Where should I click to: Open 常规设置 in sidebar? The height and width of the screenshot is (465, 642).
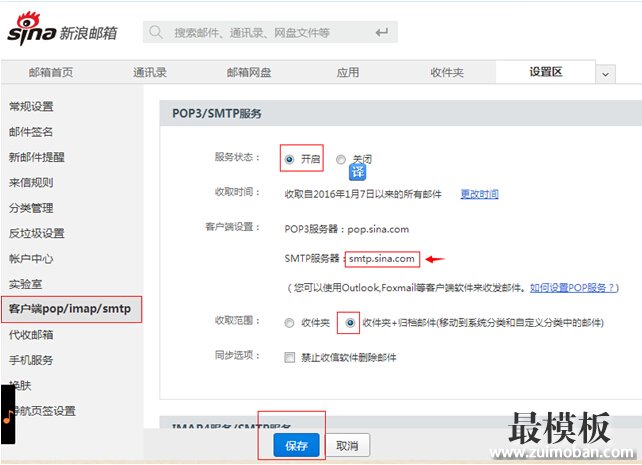[31, 106]
